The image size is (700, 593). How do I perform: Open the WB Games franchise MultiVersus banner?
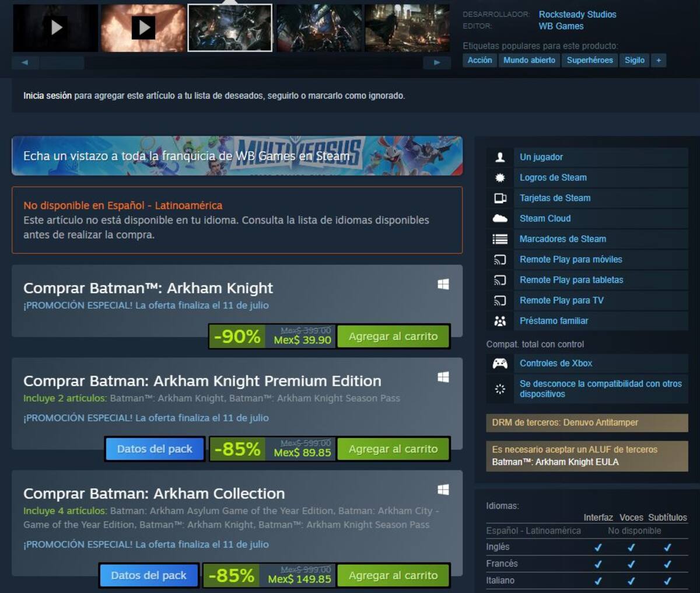pos(237,156)
